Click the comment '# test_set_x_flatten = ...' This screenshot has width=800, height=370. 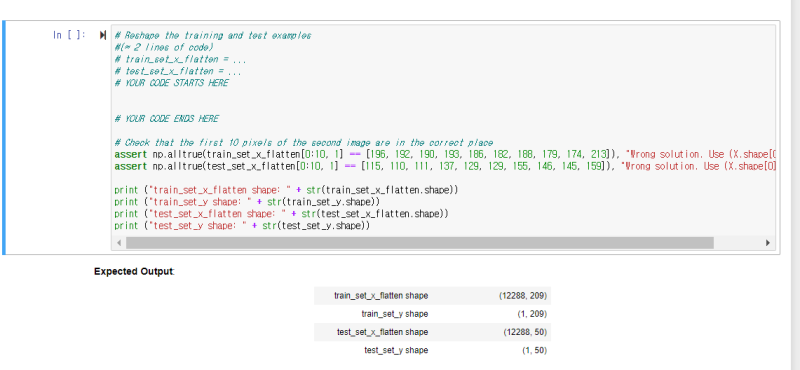tap(178, 71)
